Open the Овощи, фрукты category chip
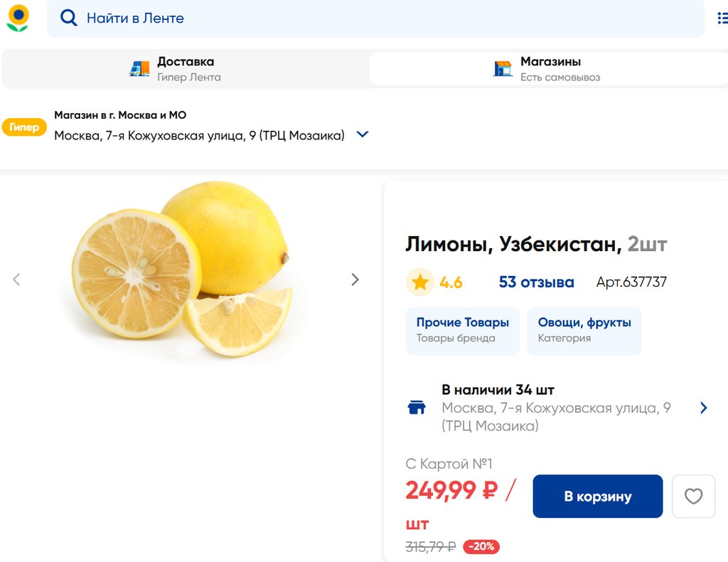The width and height of the screenshot is (728, 562). (584, 331)
